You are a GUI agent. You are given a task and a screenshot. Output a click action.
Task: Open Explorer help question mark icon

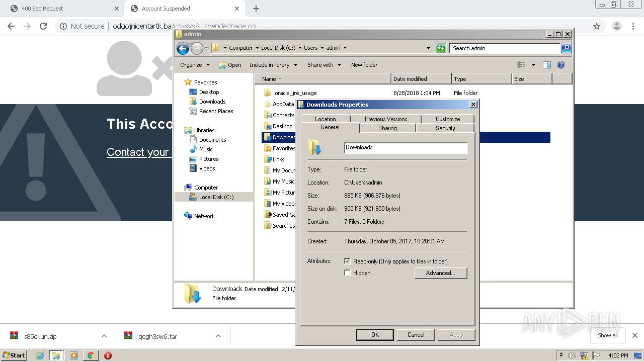(561, 65)
